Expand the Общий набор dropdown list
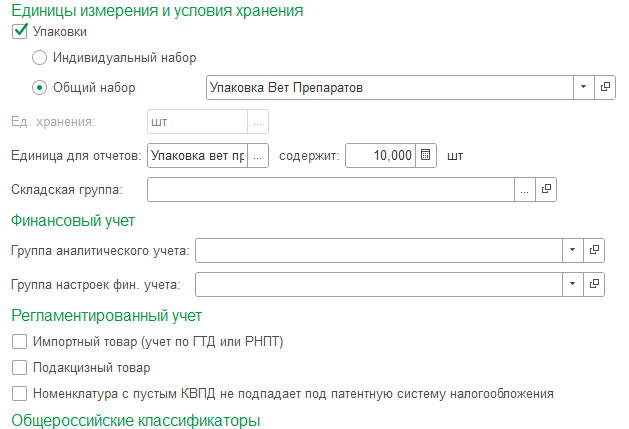The image size is (629, 429). point(583,88)
